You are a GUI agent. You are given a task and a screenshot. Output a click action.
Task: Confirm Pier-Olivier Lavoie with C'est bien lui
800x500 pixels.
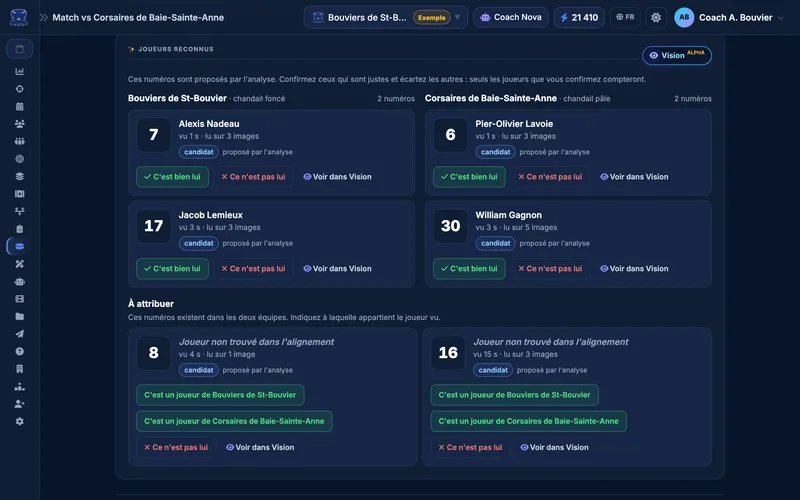pos(469,177)
